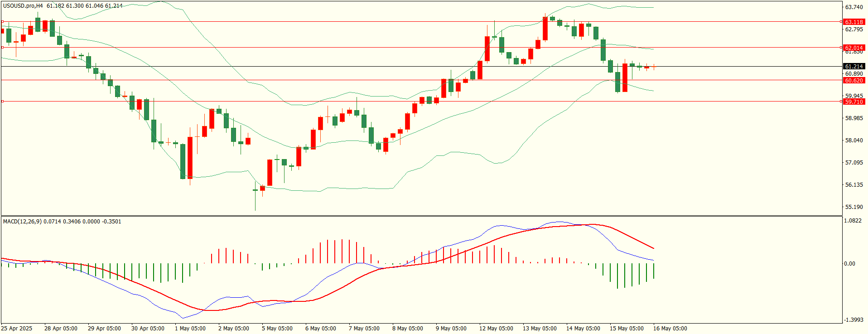The image size is (868, 334).
Task: Click the 1 May 05:00 time label
Action: (190, 329)
